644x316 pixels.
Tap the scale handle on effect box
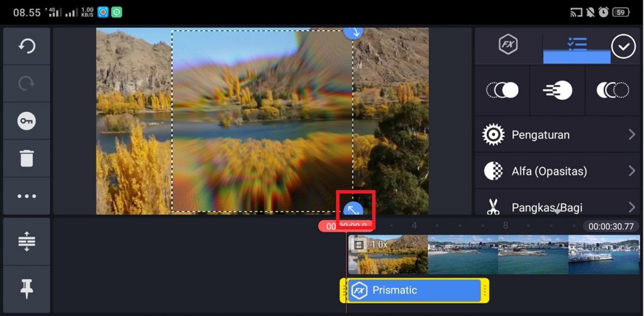click(x=353, y=209)
